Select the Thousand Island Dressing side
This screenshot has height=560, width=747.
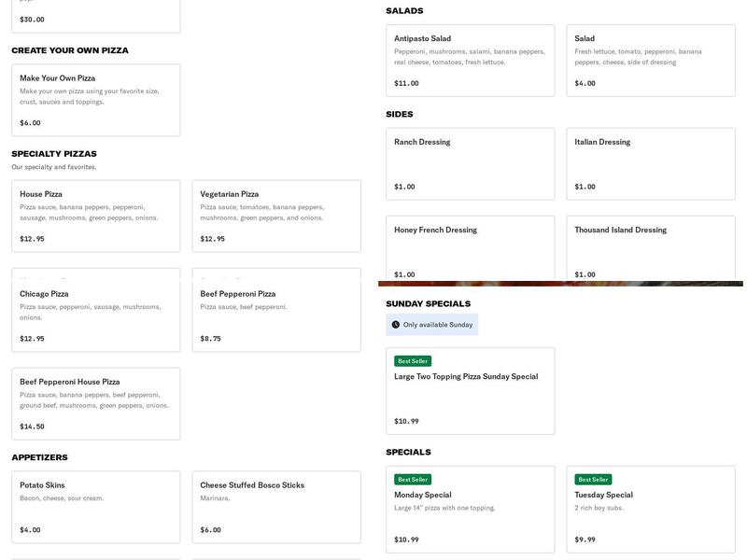coord(650,247)
